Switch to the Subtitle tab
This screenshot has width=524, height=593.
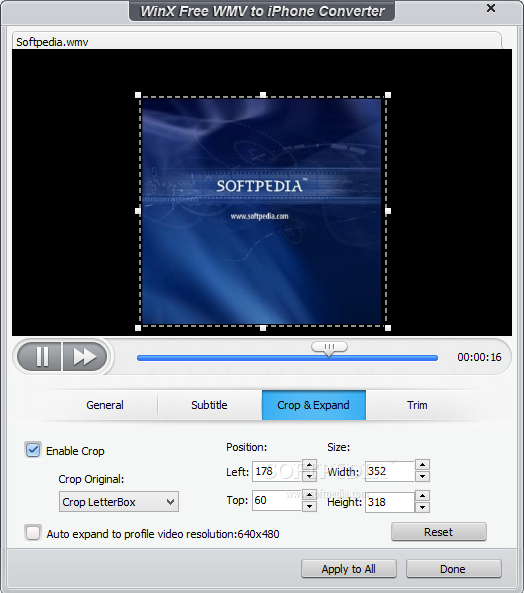tap(209, 405)
